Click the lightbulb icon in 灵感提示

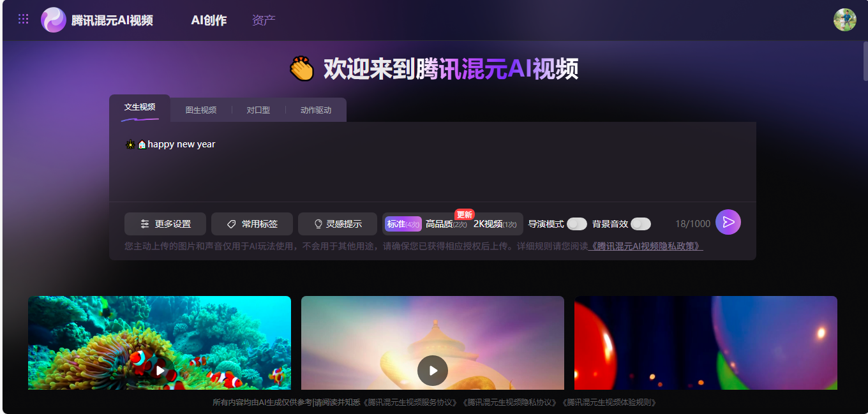[x=318, y=224]
